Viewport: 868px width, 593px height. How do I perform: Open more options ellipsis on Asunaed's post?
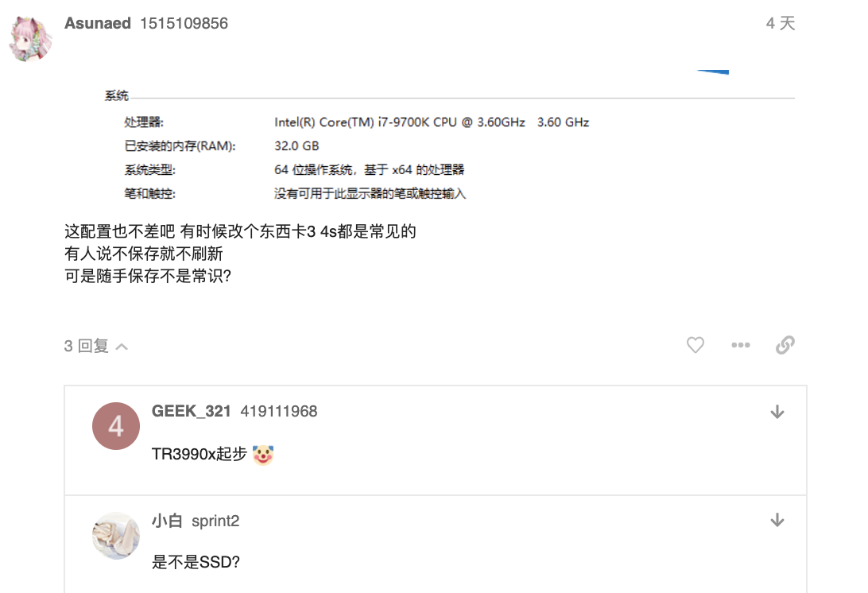741,346
